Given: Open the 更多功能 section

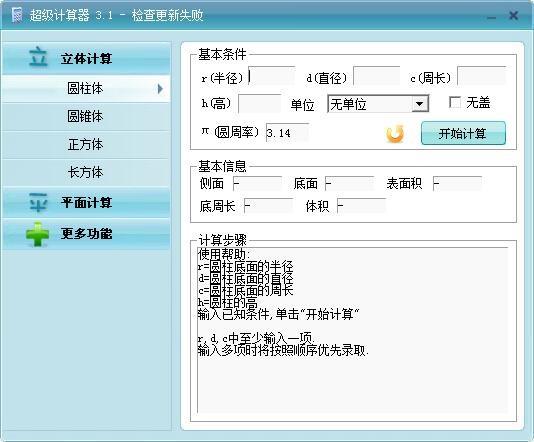Looking at the screenshot, I should 86,234.
